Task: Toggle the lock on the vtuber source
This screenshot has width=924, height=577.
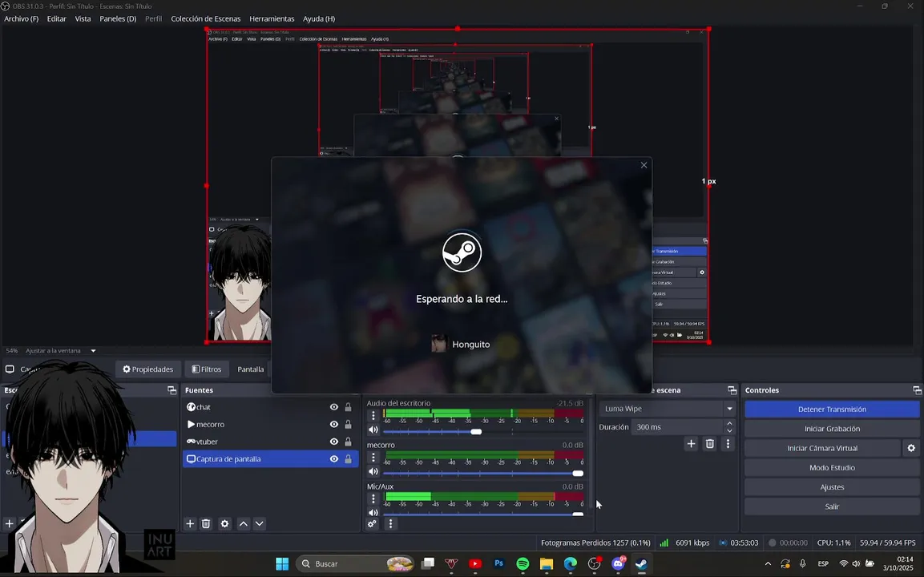Action: [x=349, y=442]
